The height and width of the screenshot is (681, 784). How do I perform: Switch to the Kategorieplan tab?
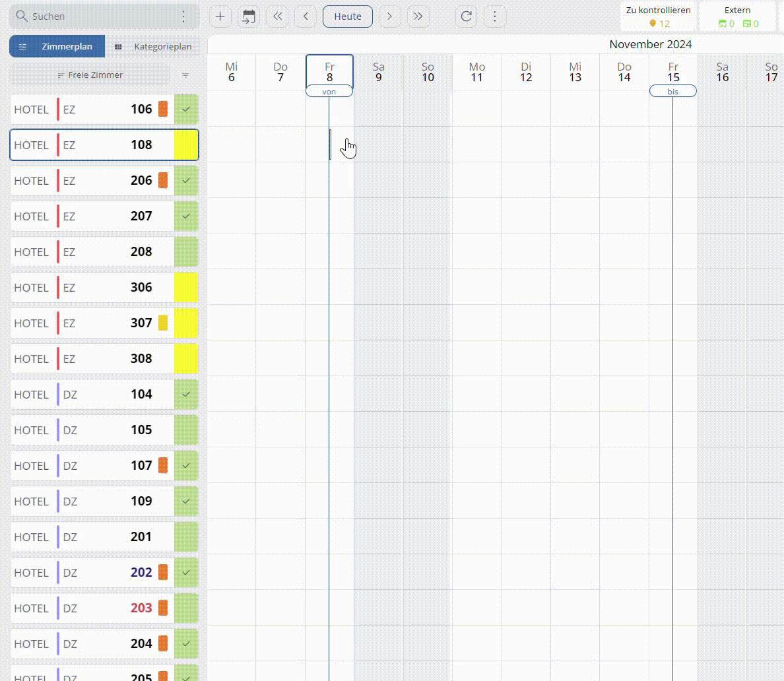[153, 47]
